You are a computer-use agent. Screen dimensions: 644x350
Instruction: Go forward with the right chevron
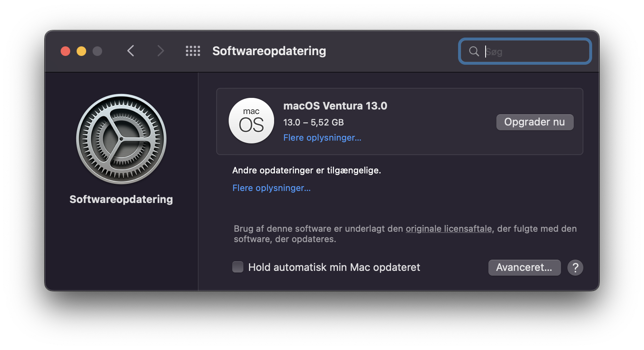pyautogui.click(x=160, y=51)
